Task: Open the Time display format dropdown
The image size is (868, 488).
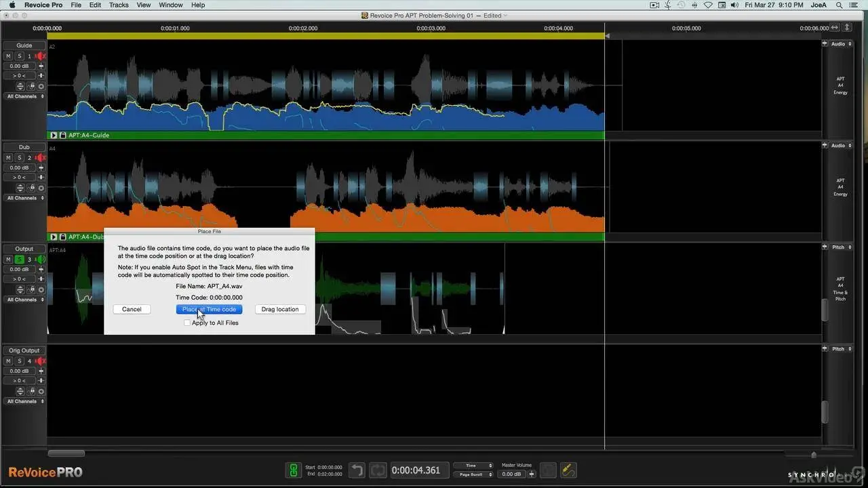Action: click(473, 466)
